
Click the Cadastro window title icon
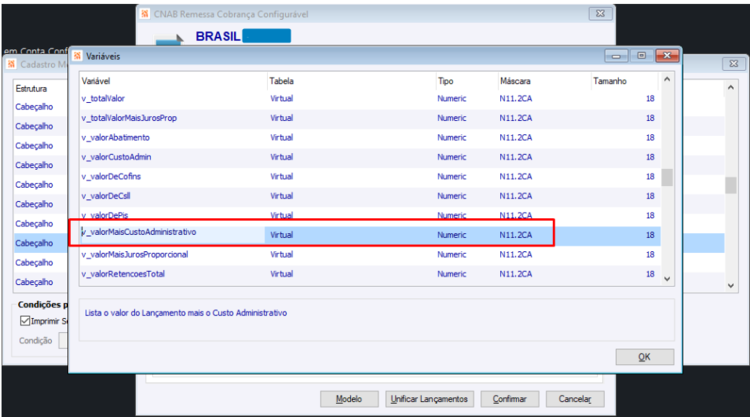pyautogui.click(x=11, y=64)
